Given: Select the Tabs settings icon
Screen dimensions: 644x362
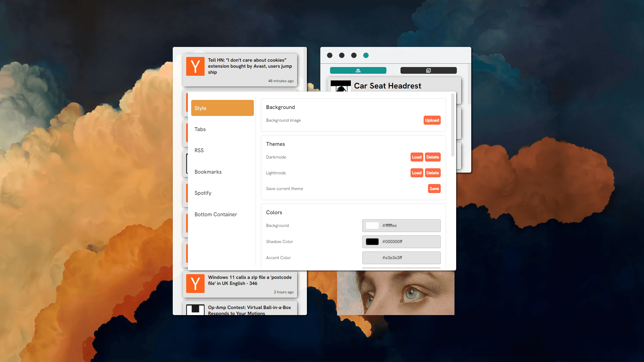Looking at the screenshot, I should click(x=222, y=129).
